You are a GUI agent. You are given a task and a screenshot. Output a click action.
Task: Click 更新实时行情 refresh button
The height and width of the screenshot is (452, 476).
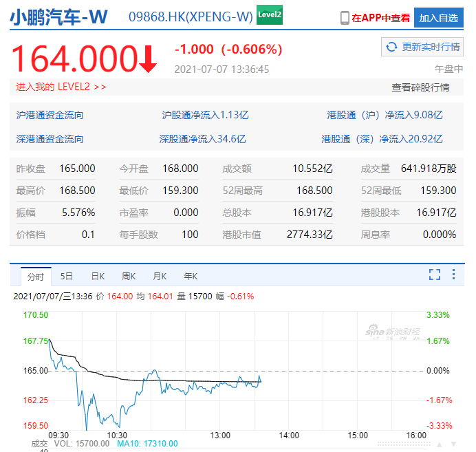(422, 47)
